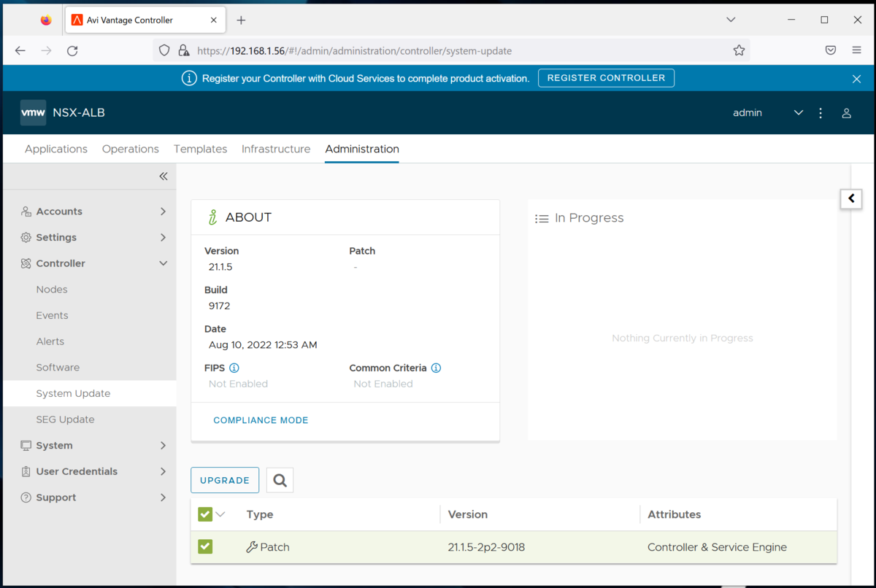
Task: Expand the User Credentials chevron
Action: pyautogui.click(x=164, y=472)
